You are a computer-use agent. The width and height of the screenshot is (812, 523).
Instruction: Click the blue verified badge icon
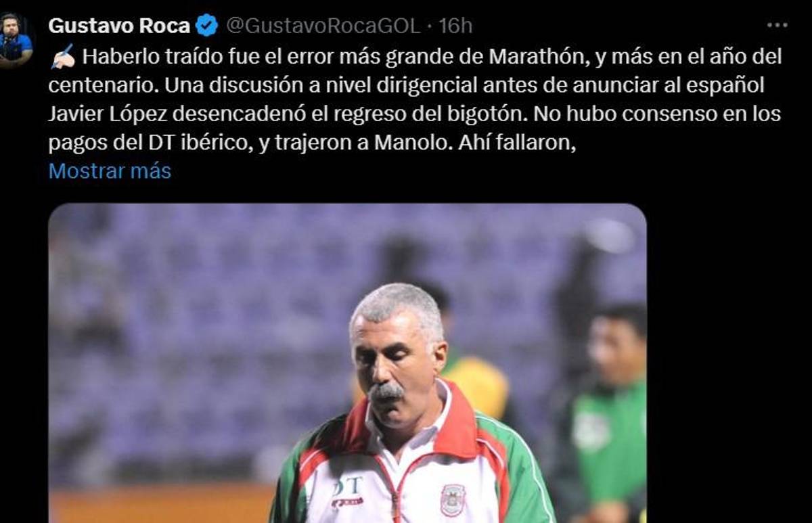(x=207, y=26)
